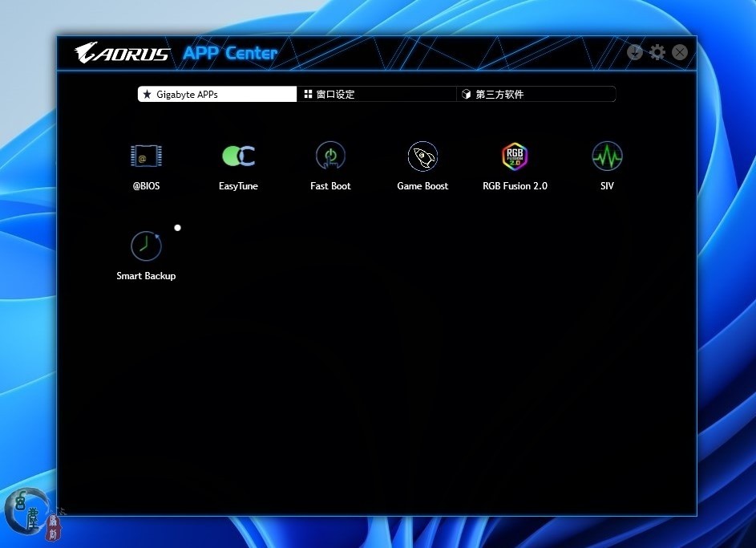The image size is (756, 548).
Task: Switch to Gigabyte APPs tab
Action: (x=217, y=94)
